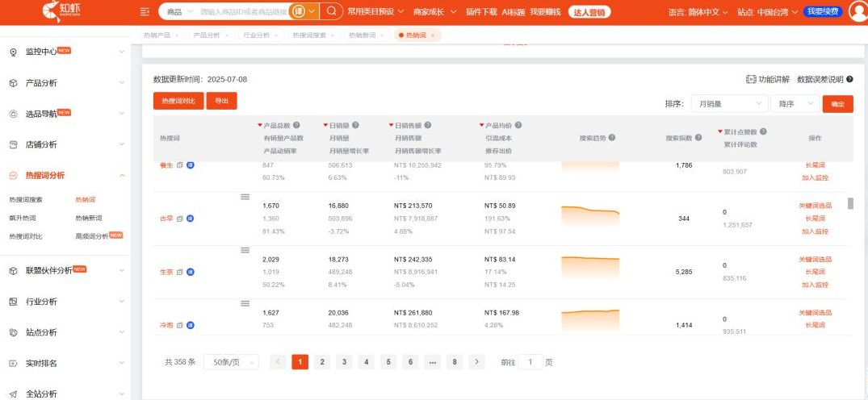Click the help icon next to 日销售额
The height and width of the screenshot is (400, 868).
click(427, 125)
